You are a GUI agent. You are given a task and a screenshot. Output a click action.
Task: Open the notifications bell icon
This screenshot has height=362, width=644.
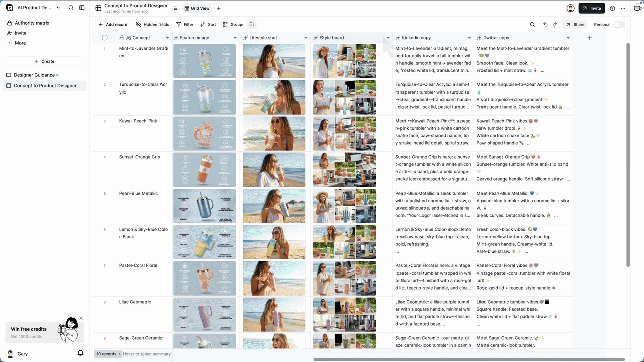(80, 353)
